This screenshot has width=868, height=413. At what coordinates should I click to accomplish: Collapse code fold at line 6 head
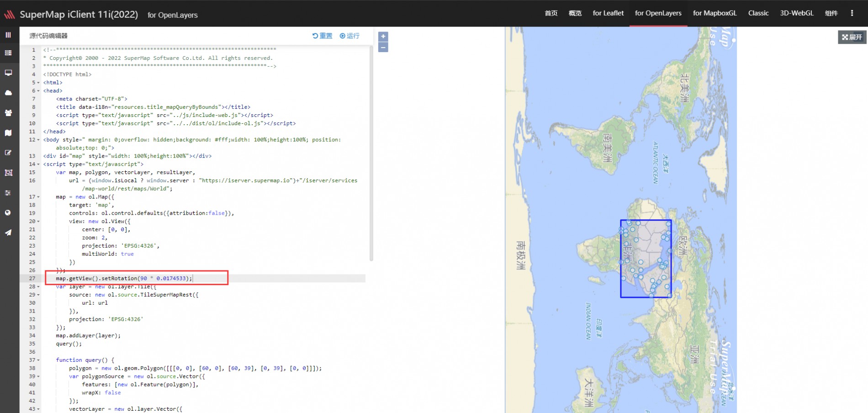pos(38,91)
